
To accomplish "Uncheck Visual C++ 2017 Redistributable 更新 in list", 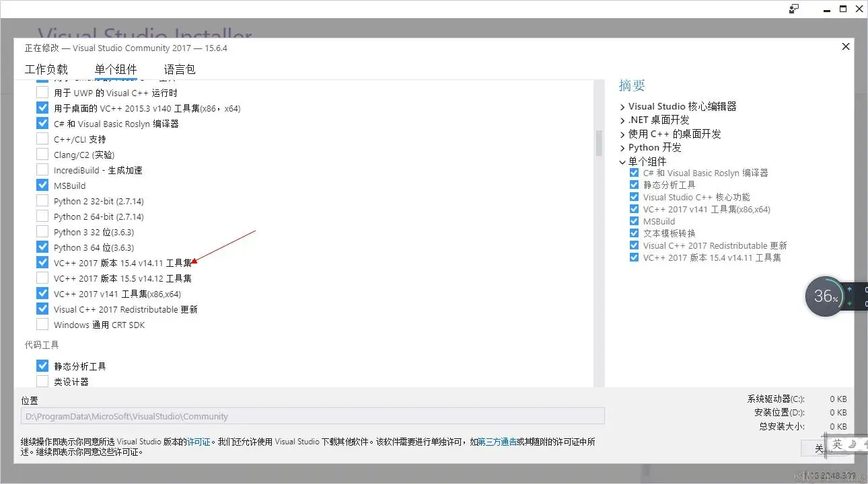I will click(x=42, y=309).
